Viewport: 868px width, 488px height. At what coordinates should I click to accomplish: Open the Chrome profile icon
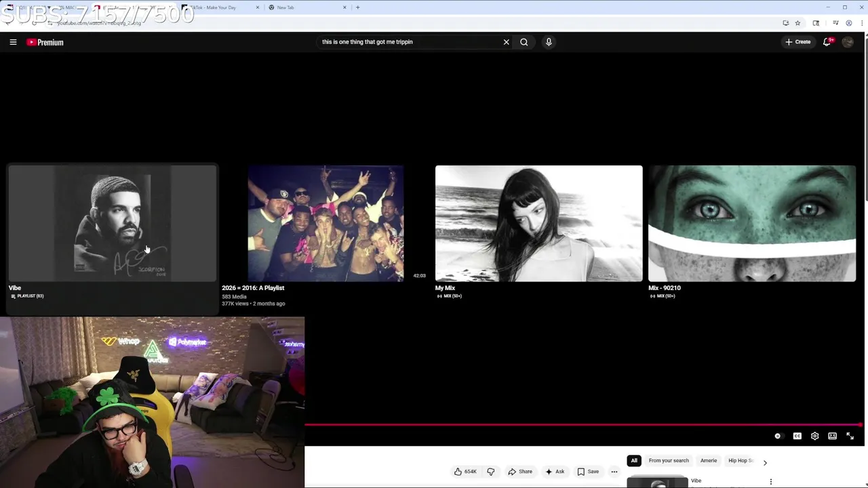click(849, 23)
